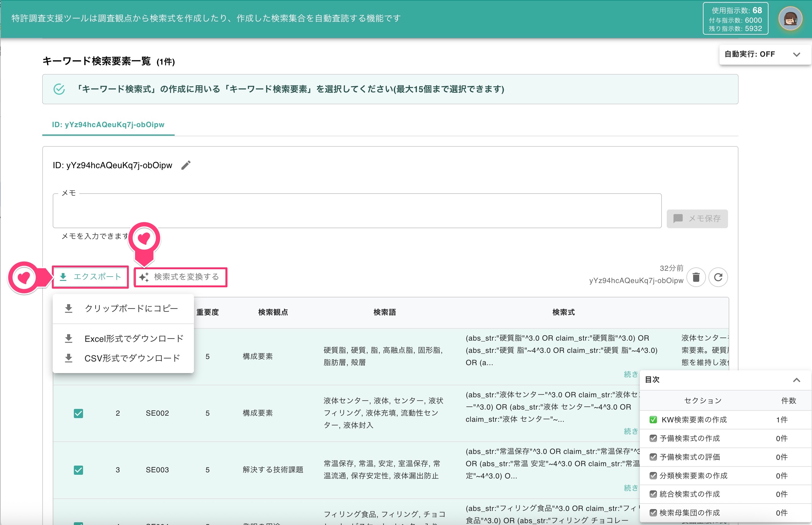Click the SE003 cell
This screenshot has height=525, width=812.
(x=157, y=470)
